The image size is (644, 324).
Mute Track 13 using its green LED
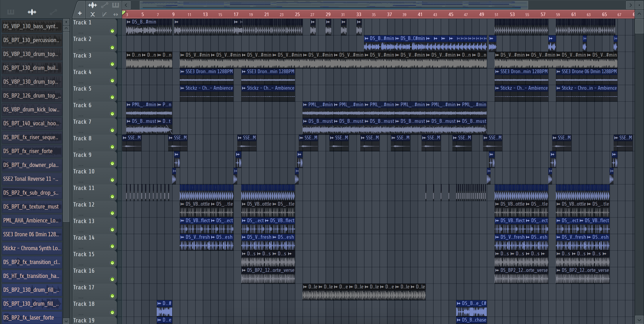112,230
